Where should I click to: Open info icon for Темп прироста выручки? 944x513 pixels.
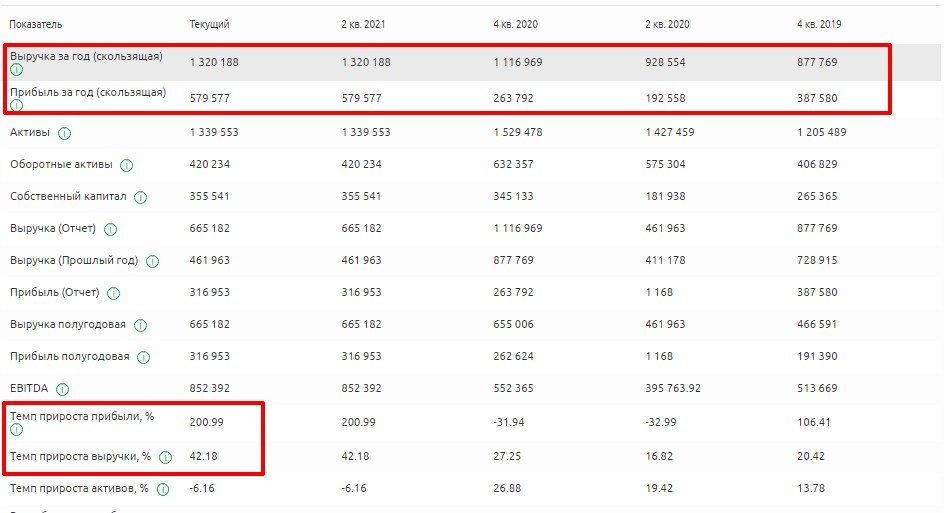click(x=165, y=457)
